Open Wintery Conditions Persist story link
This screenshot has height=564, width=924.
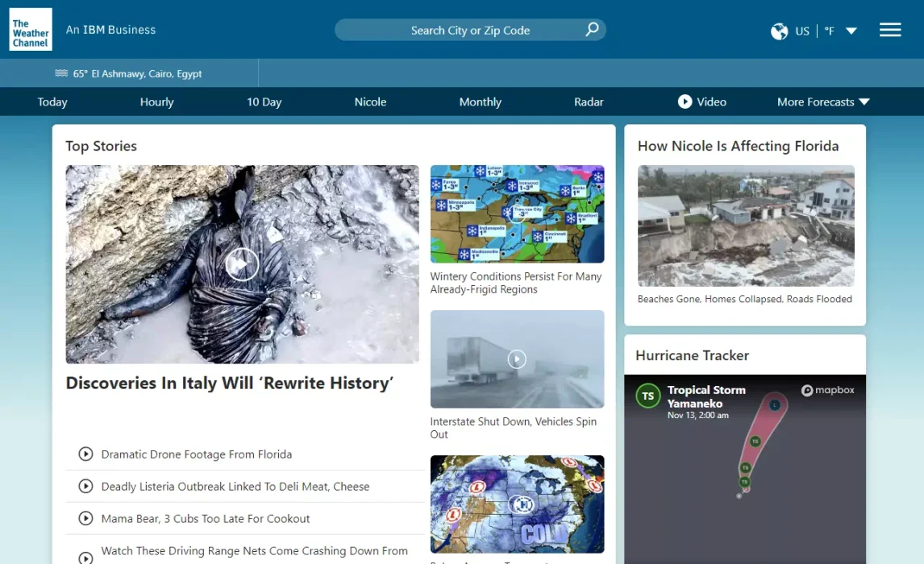point(516,283)
